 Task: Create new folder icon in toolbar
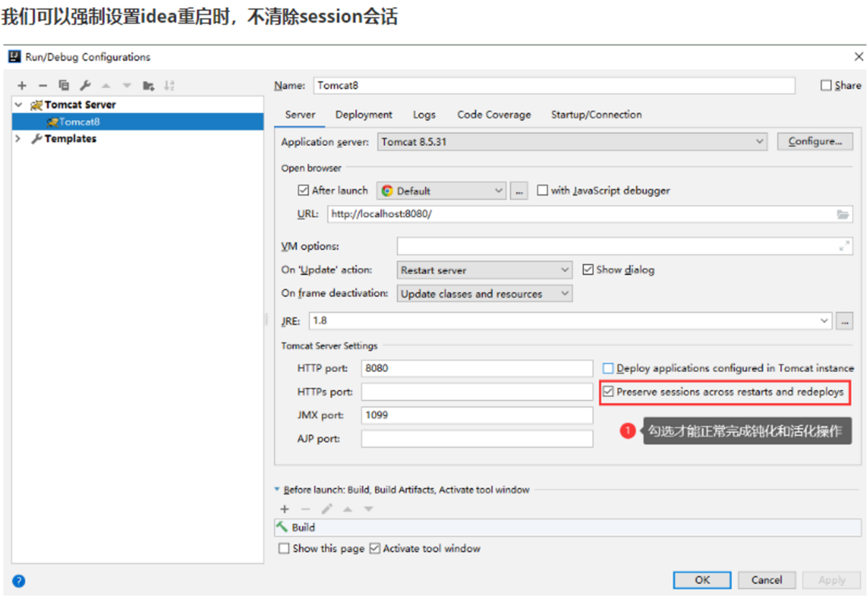click(148, 86)
